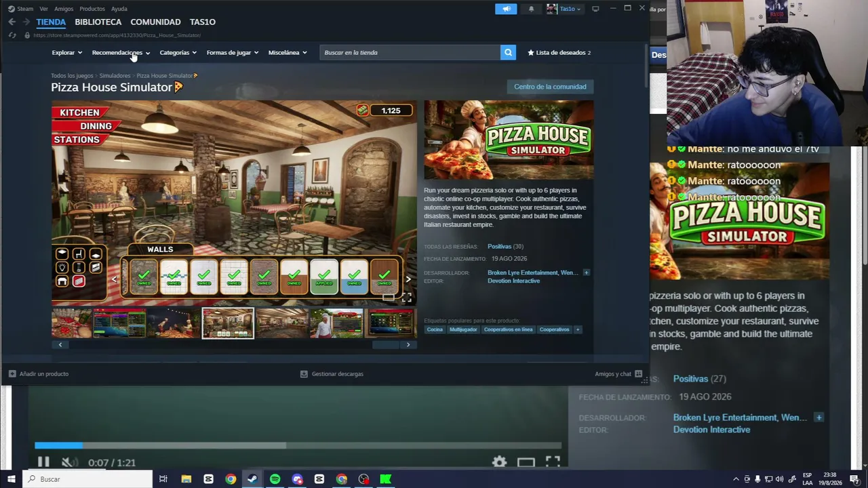Screen dimensions: 868x488
Task: Expand the Miscelánea dropdown
Action: click(288, 52)
